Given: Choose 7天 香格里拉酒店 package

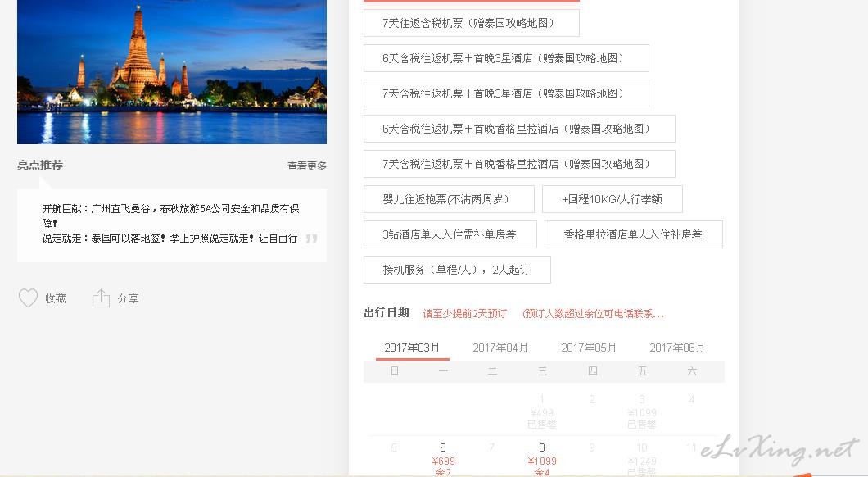Looking at the screenshot, I should 519,164.
